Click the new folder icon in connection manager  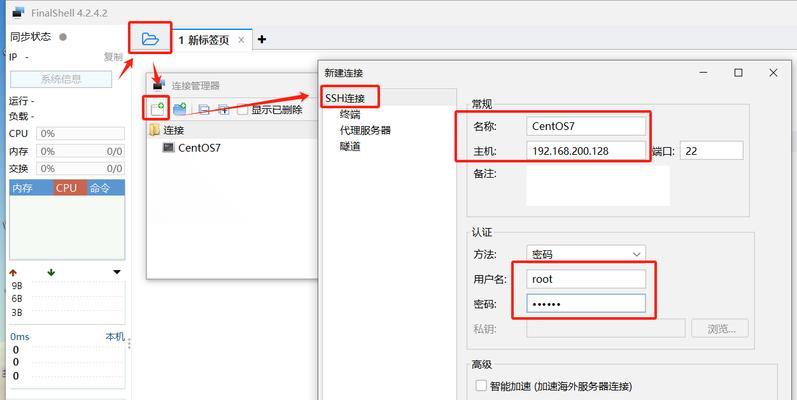(x=179, y=108)
